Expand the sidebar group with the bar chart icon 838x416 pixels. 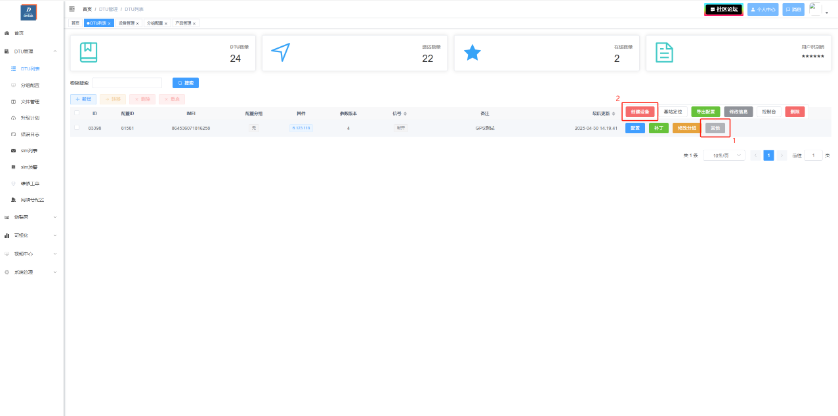coord(55,235)
